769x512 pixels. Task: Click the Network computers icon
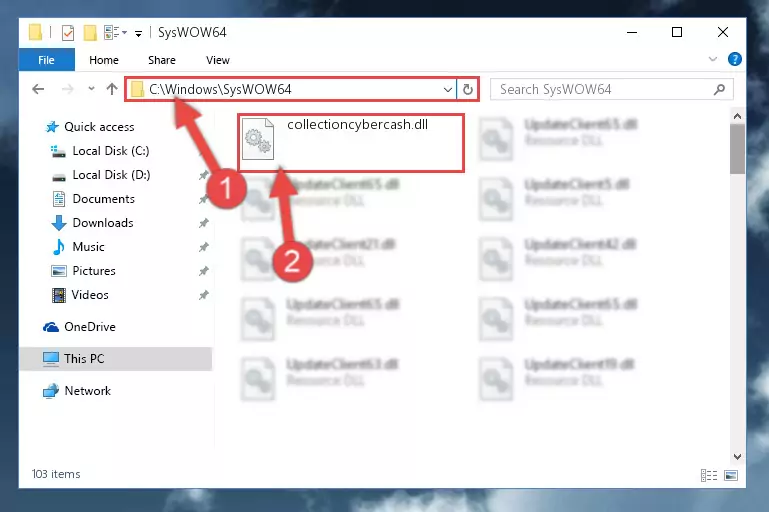[51, 391]
